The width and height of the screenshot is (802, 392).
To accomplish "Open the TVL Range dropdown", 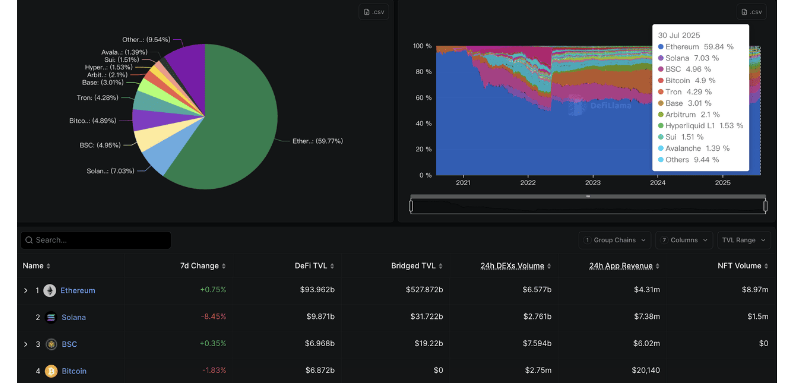I will (x=744, y=240).
